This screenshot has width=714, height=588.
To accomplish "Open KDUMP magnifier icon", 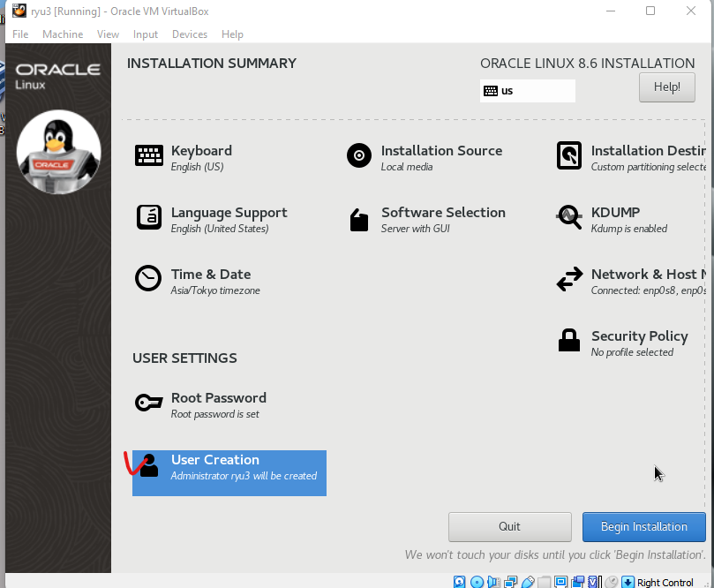I will [569, 217].
